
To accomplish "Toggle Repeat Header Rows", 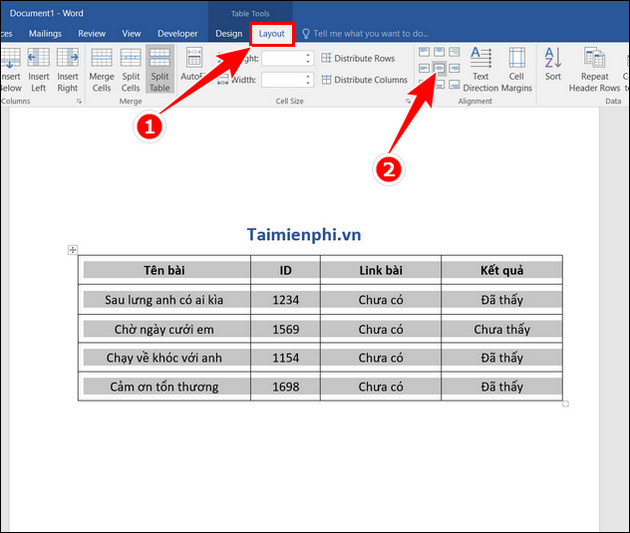I will click(594, 69).
